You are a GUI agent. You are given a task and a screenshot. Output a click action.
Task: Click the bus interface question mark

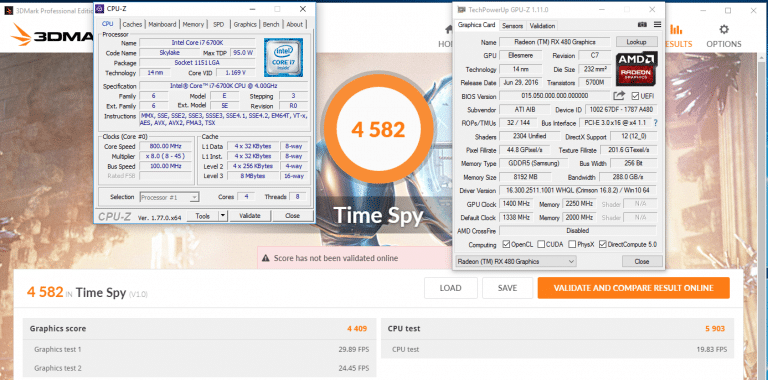655,123
